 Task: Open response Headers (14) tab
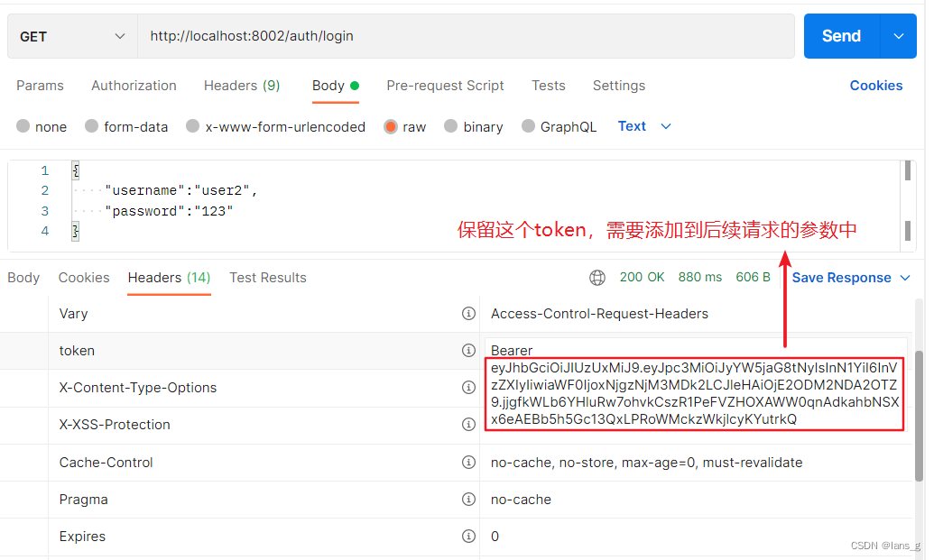169,278
